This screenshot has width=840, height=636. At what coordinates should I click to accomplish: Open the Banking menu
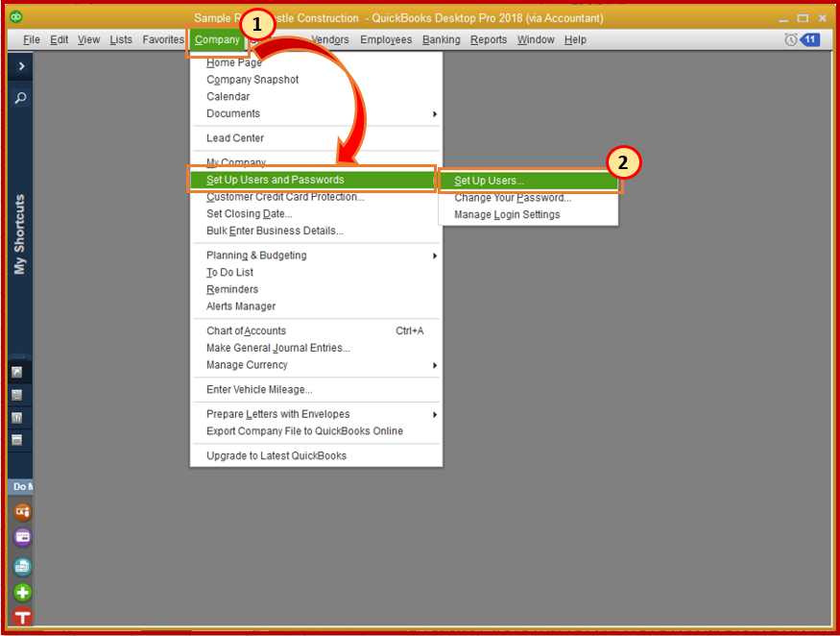[x=441, y=39]
